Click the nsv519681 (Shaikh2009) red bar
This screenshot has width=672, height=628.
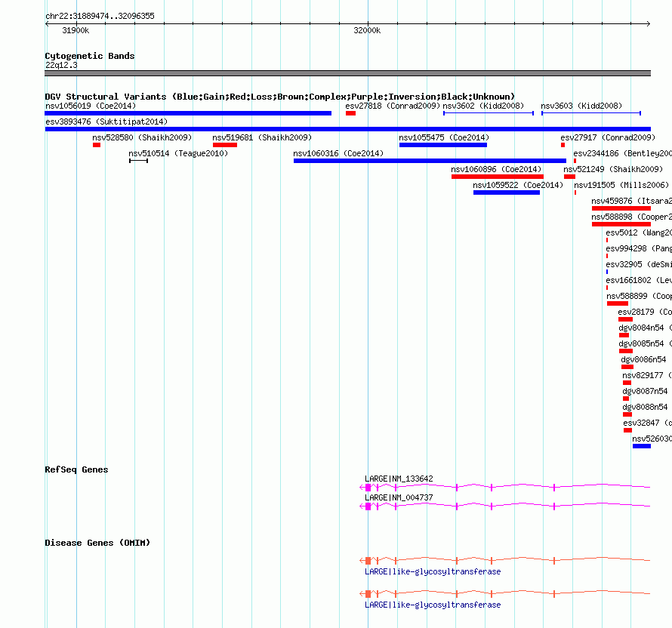pos(225,145)
